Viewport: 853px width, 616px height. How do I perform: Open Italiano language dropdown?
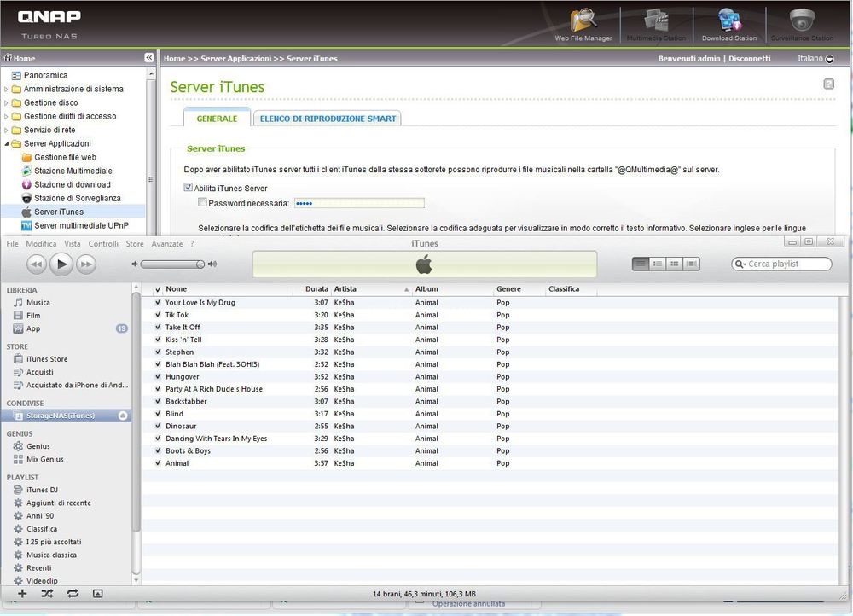pos(815,58)
